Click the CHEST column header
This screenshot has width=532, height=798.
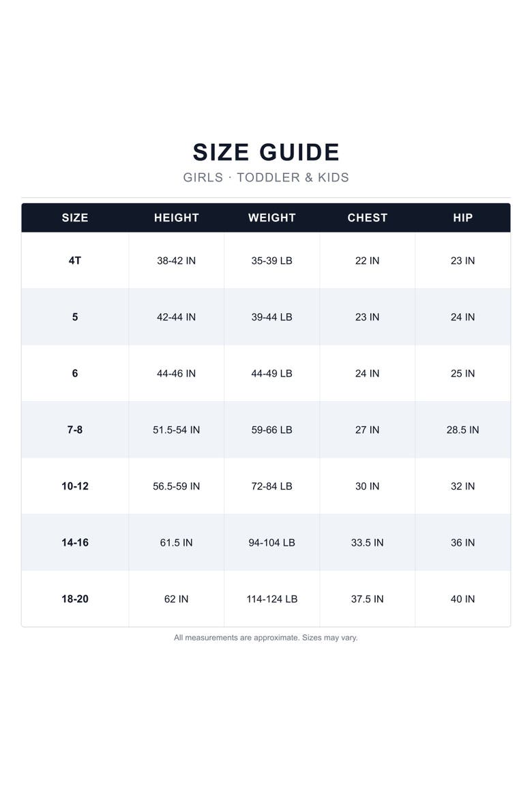pos(367,218)
